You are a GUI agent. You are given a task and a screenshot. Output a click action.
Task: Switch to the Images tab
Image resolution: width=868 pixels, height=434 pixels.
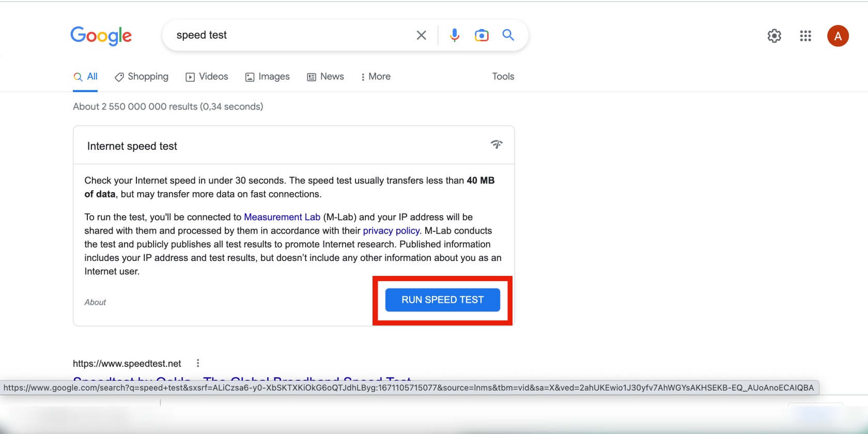tap(268, 76)
